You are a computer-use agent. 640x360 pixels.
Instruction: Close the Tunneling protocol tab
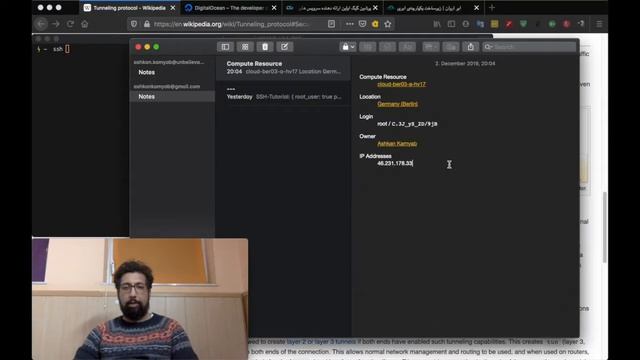point(173,8)
